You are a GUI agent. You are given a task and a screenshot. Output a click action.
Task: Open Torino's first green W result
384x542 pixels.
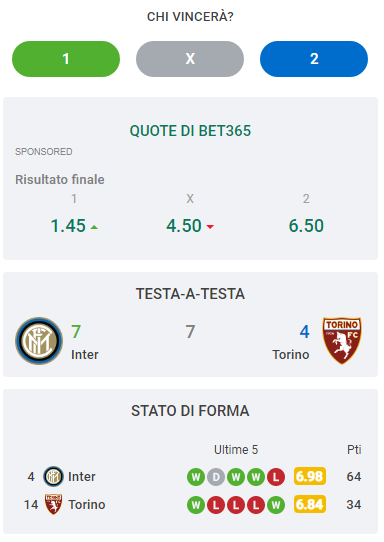[x=196, y=505]
